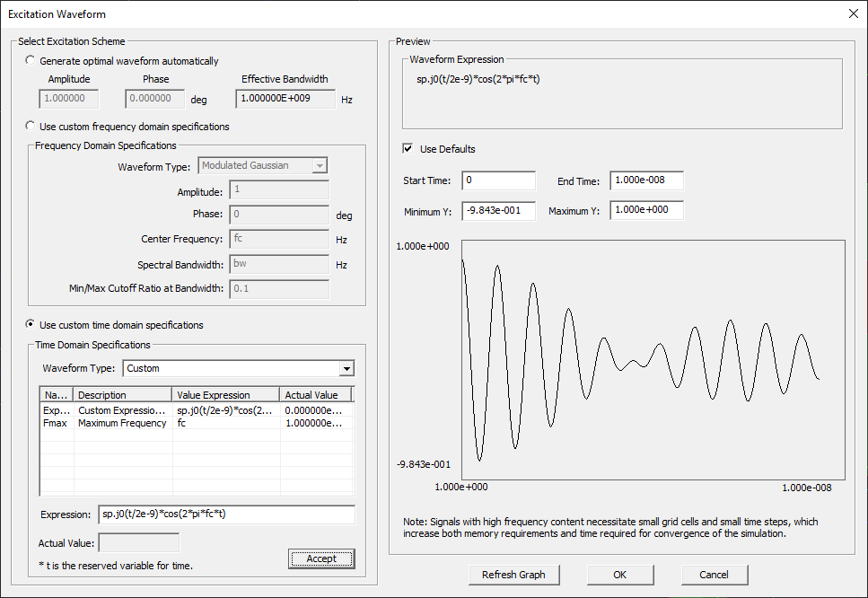Click the Accept button
The image size is (868, 598).
(x=321, y=558)
